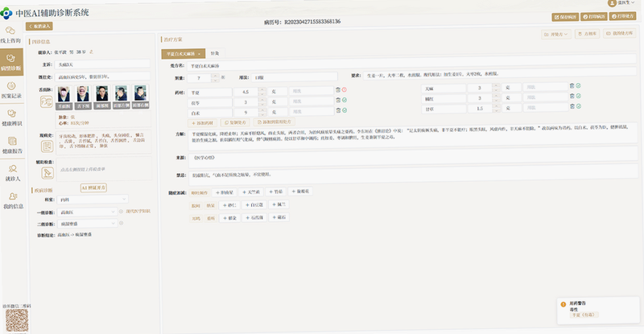This screenshot has width=644, height=334.
Task: Open 线上咨询 in the left sidebar
Action: point(10,35)
